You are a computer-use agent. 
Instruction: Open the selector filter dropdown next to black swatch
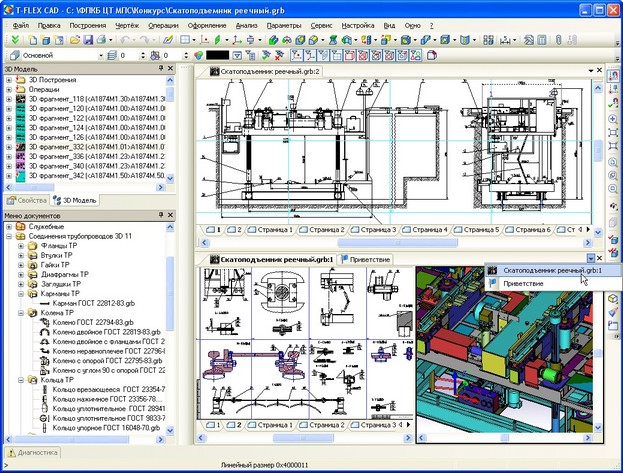point(237,55)
